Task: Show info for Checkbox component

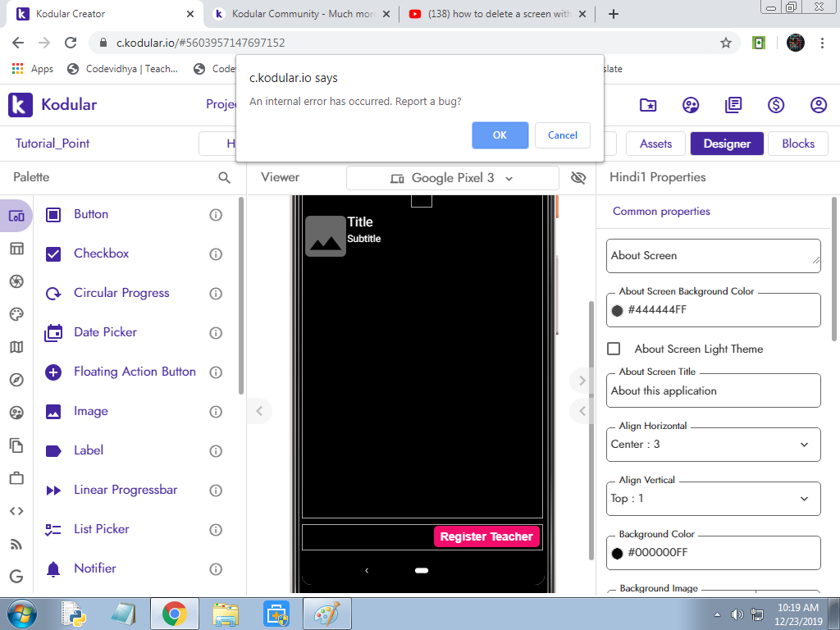Action: pyautogui.click(x=216, y=254)
